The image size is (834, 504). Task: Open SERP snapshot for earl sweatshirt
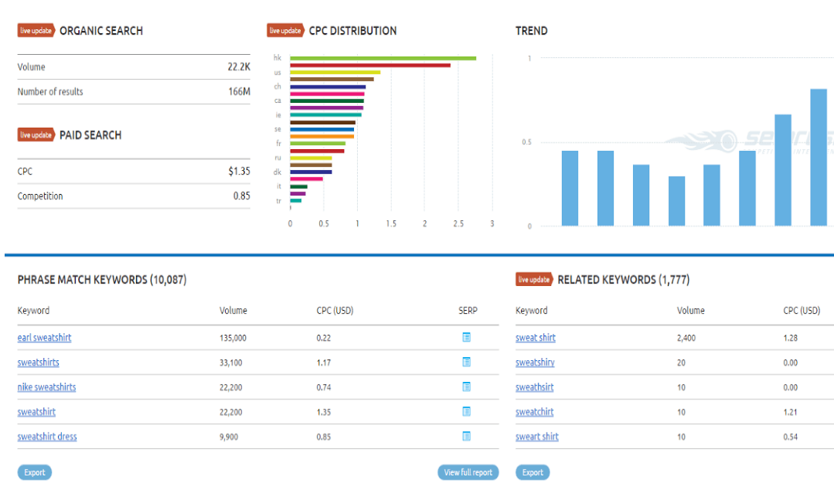click(x=466, y=338)
